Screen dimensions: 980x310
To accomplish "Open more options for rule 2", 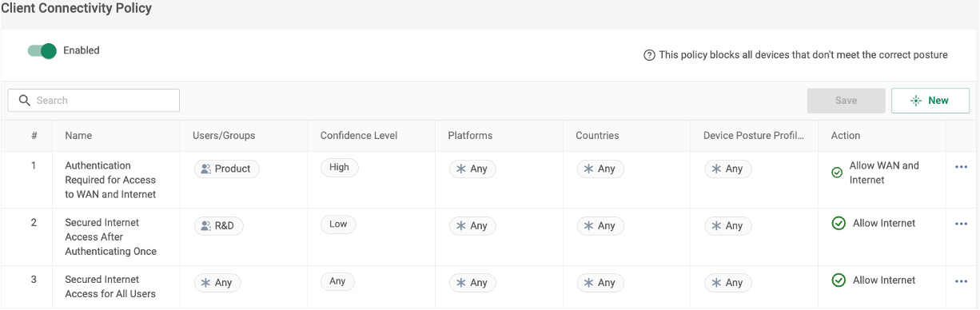I will (961, 224).
